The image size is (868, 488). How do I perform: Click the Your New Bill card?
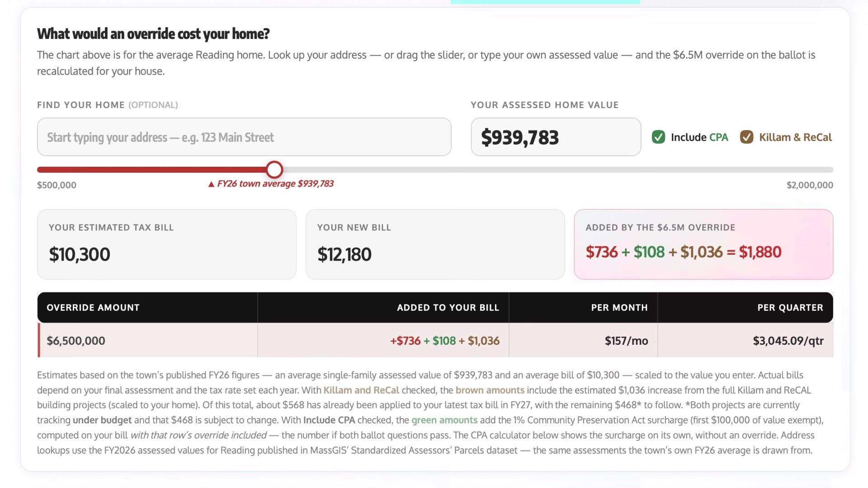pos(435,244)
